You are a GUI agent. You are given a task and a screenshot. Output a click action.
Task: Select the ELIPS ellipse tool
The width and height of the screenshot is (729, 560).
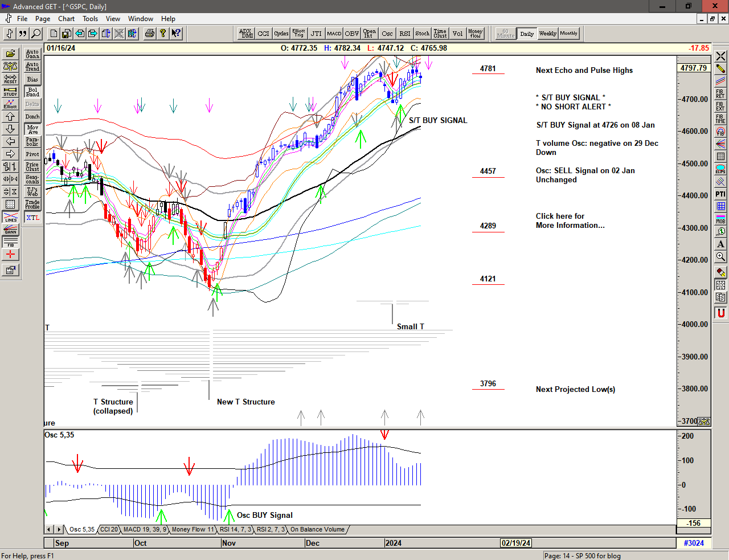720,169
